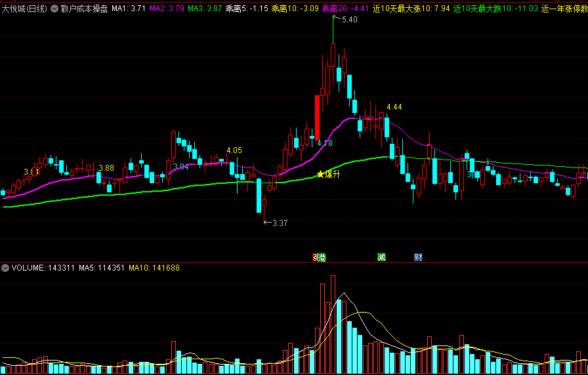Select the MA1: 3.71 value
This screenshot has width=588, height=375.
pos(129,9)
